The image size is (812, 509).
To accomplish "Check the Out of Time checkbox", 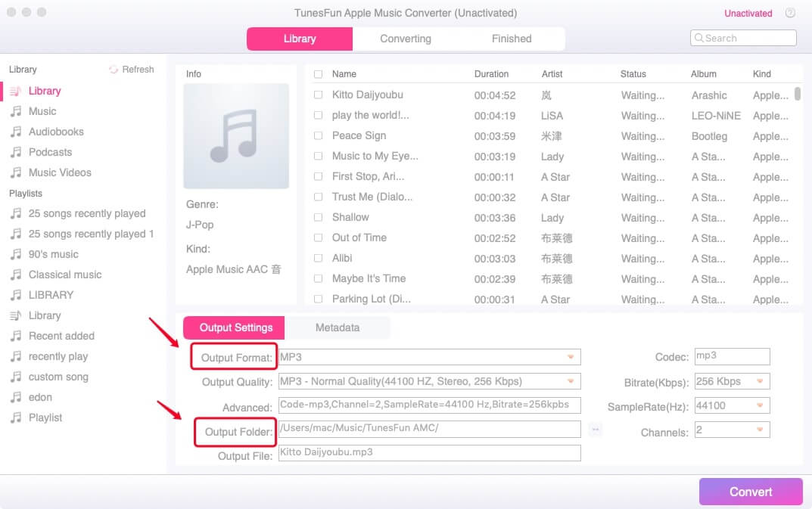I will pos(318,237).
